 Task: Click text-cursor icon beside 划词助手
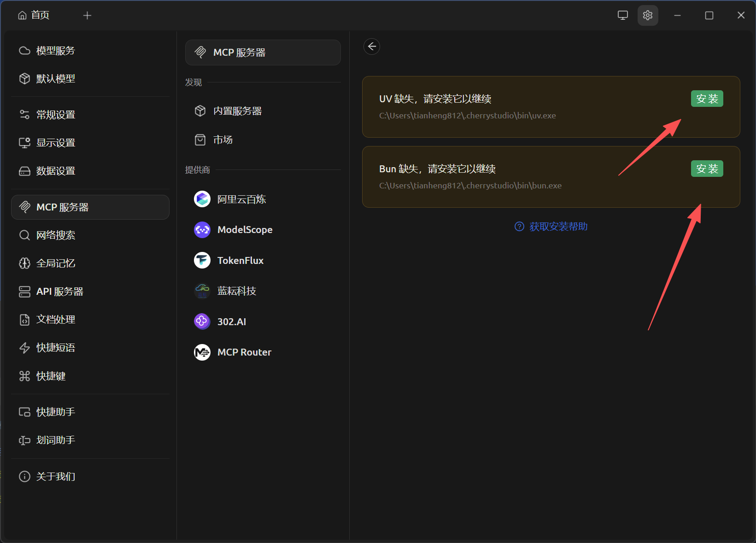coord(24,440)
